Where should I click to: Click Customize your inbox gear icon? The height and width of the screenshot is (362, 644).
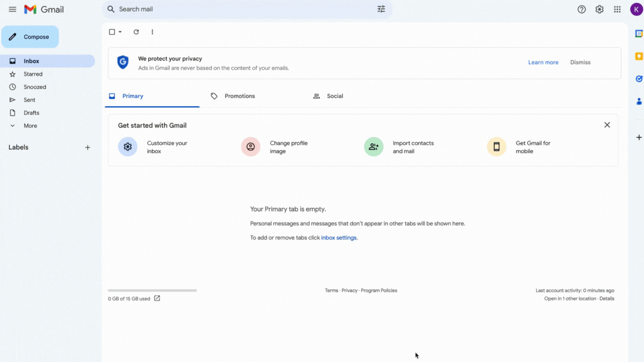(x=127, y=146)
